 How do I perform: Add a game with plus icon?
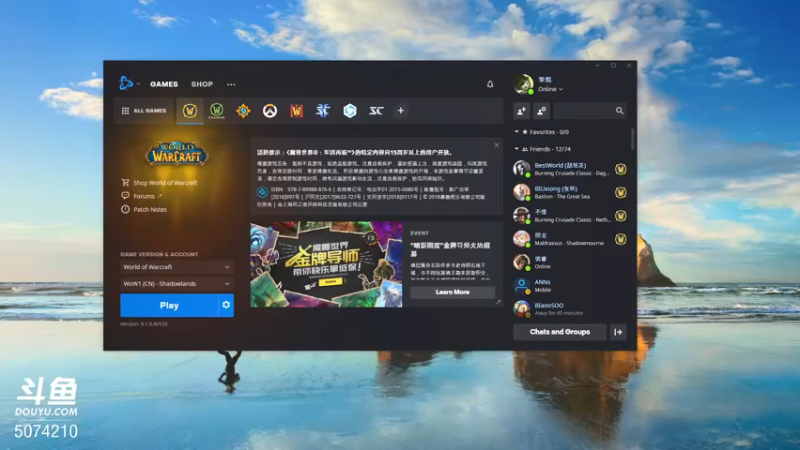401,111
